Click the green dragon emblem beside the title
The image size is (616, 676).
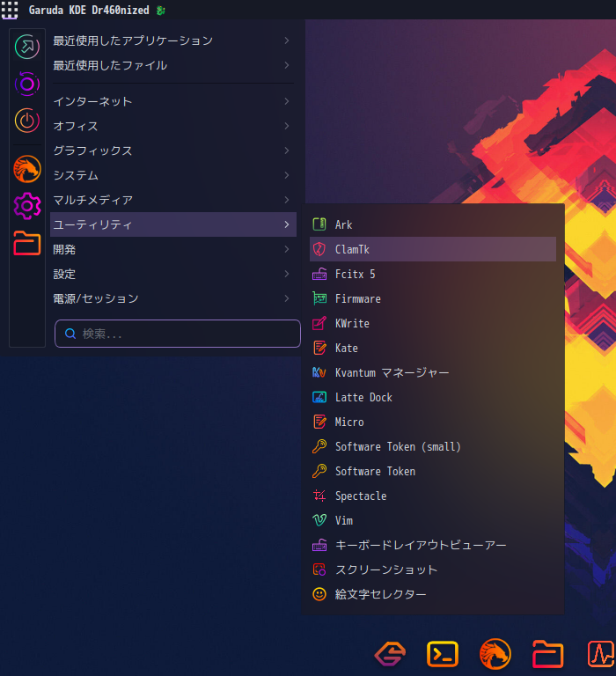[161, 11]
